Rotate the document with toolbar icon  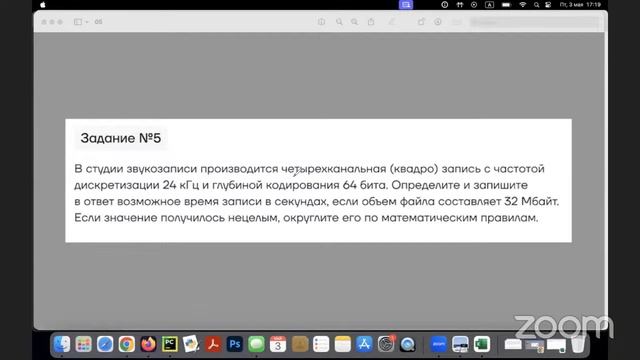click(x=421, y=22)
